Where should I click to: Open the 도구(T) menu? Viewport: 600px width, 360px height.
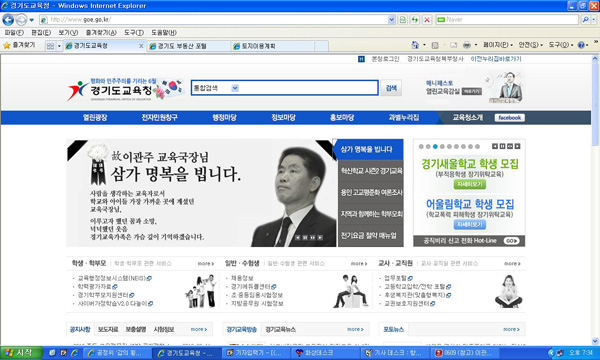click(x=134, y=33)
